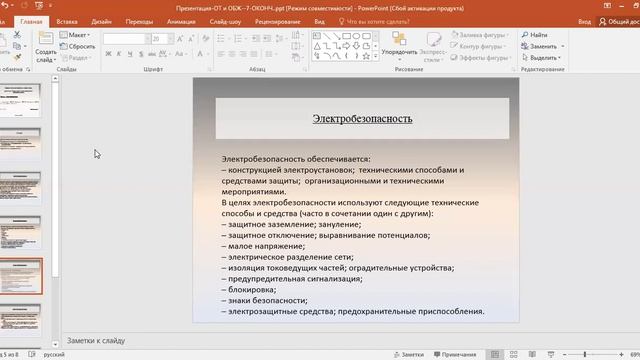Click the Copy icon in clipboard group
Viewport: 640px width, 360px height.
[17, 46]
